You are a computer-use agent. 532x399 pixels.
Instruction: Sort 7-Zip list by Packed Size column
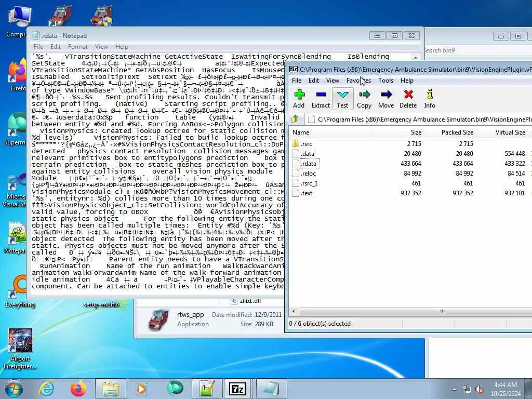(450, 132)
